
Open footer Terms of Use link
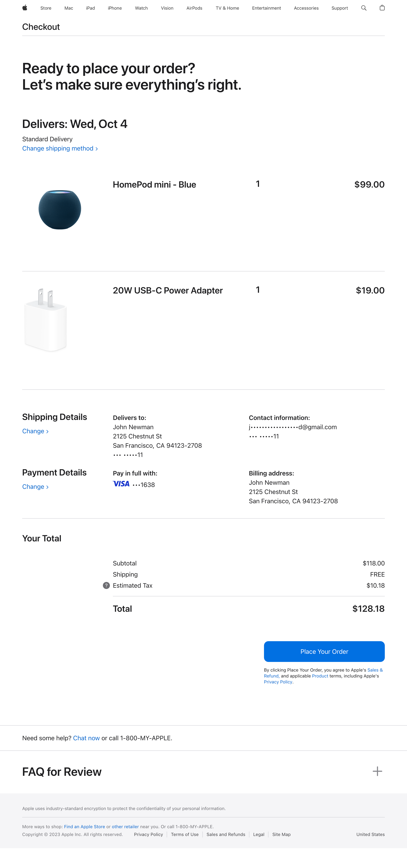click(x=184, y=834)
